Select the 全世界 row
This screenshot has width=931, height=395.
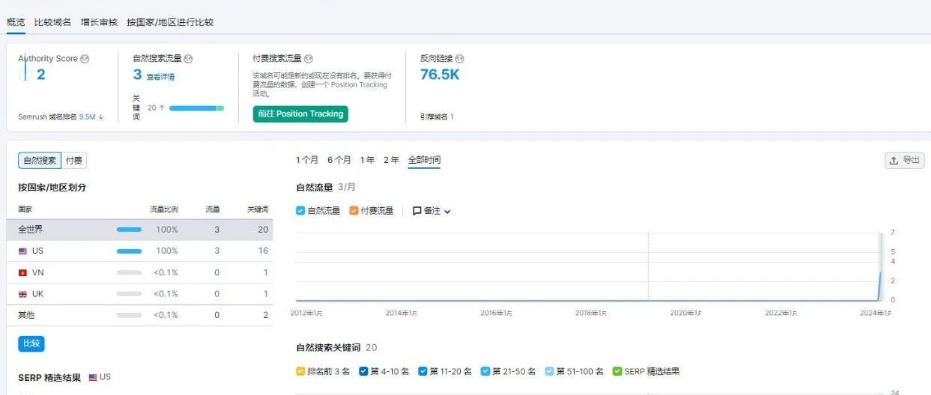pos(140,230)
